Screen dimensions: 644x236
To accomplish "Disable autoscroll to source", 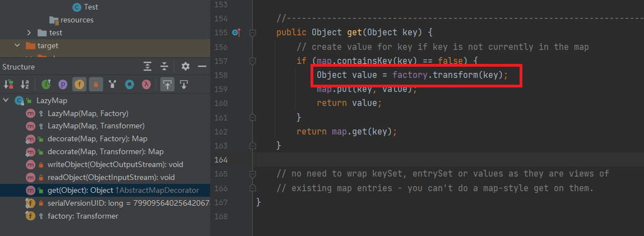I will [x=167, y=85].
